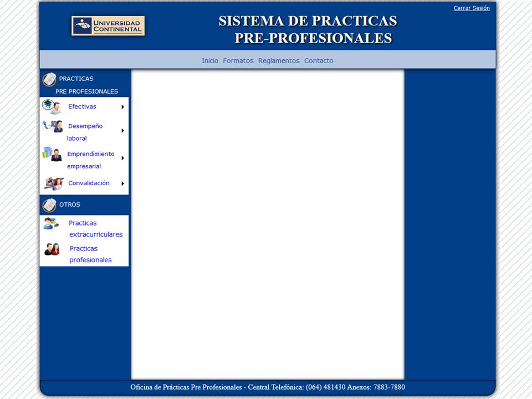Image resolution: width=532 pixels, height=399 pixels.
Task: Open Practicas profesionales link
Action: [90, 254]
